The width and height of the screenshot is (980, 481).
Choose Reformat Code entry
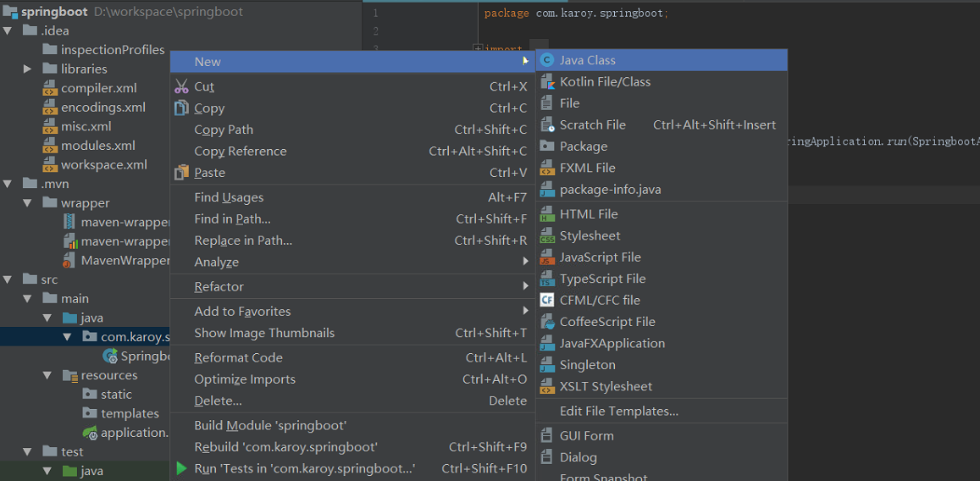[352, 358]
